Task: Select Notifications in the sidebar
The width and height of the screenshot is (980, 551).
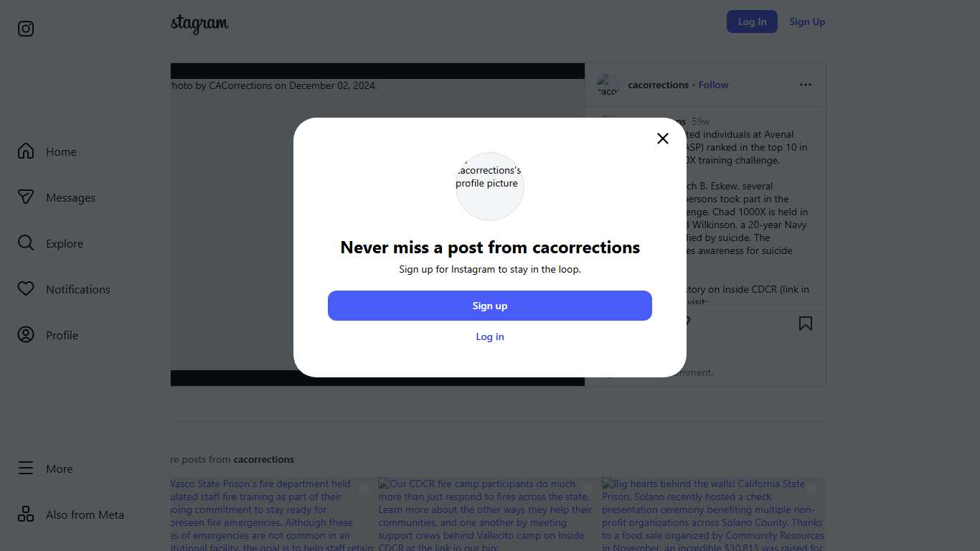Action: pyautogui.click(x=77, y=289)
